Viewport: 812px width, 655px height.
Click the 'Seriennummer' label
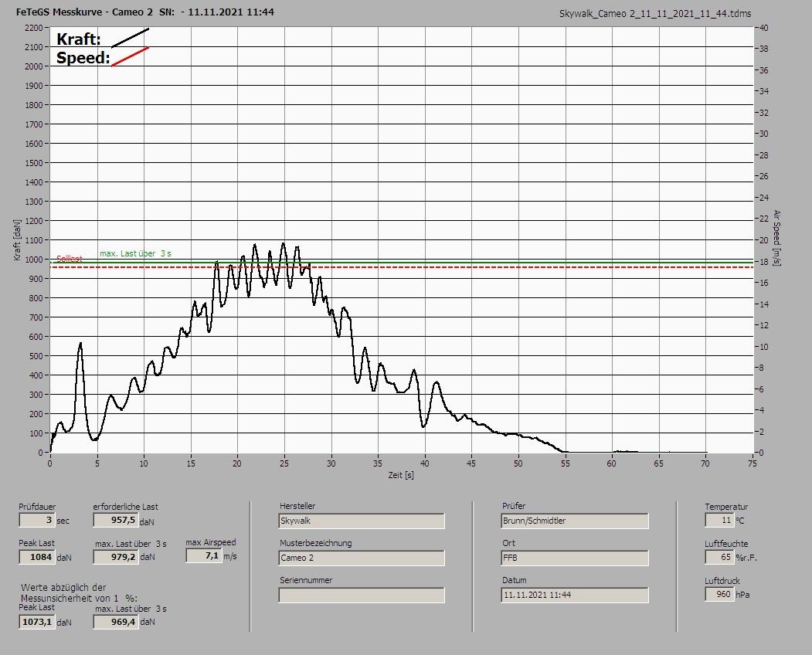[306, 580]
